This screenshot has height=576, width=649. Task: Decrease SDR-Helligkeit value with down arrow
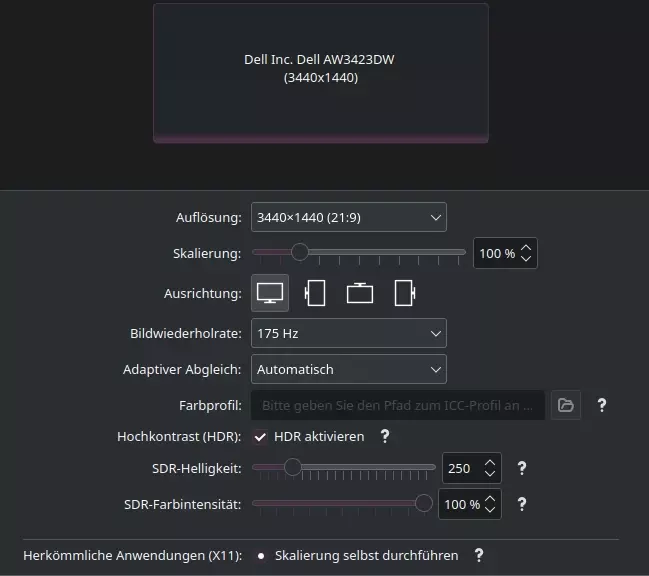click(x=490, y=474)
